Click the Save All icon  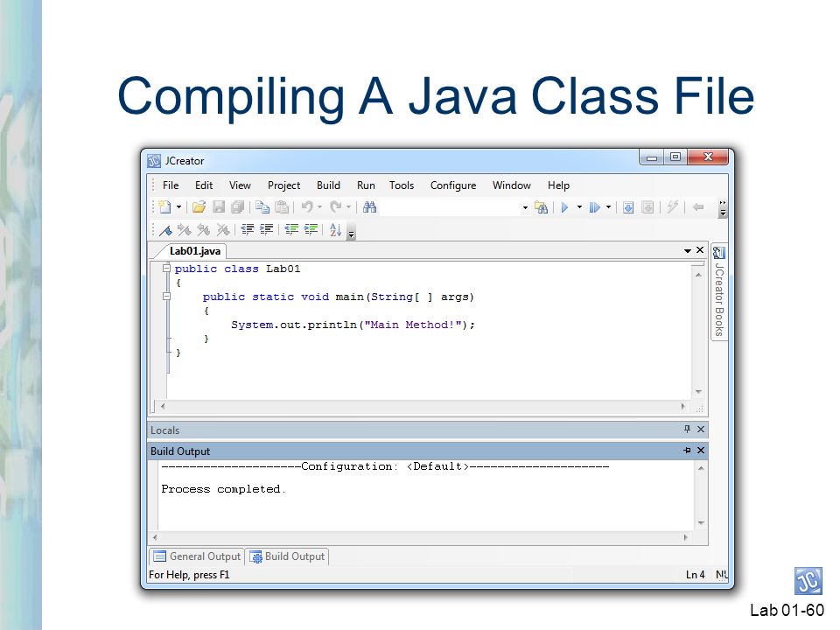click(237, 207)
